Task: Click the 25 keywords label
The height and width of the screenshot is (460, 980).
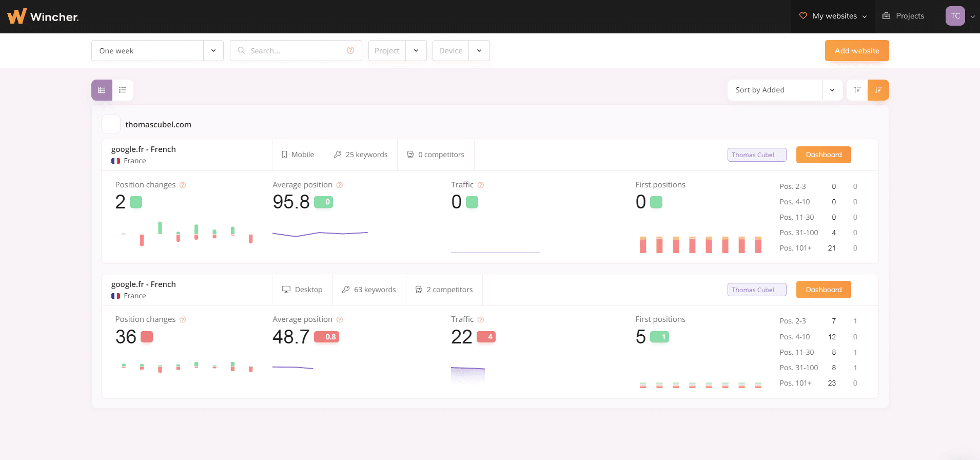Action: [366, 155]
